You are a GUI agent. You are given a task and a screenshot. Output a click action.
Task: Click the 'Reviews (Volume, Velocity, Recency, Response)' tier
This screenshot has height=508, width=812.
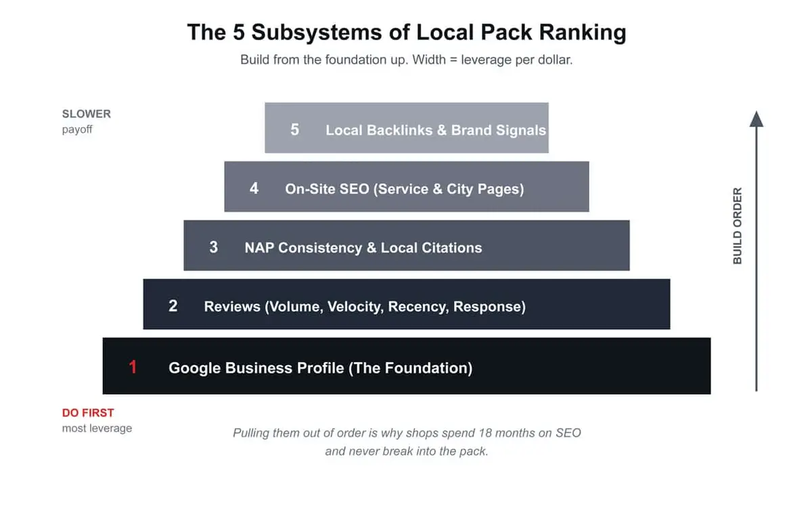407,304
